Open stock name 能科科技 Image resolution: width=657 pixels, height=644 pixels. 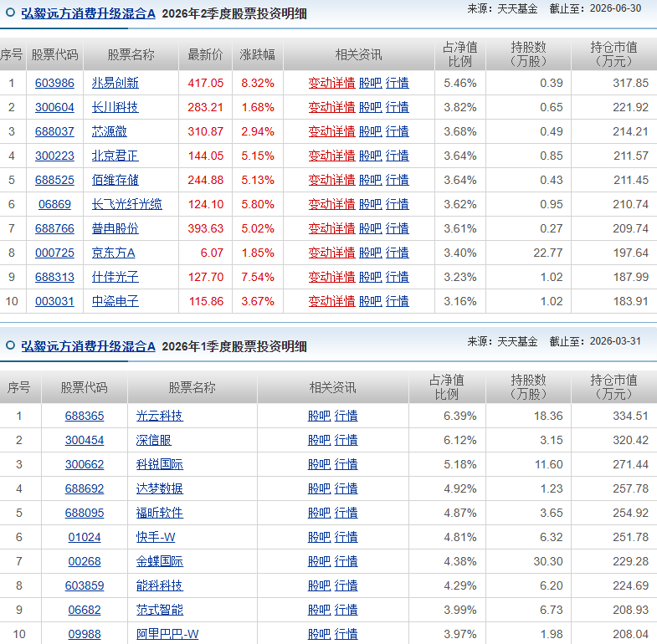coord(159,585)
